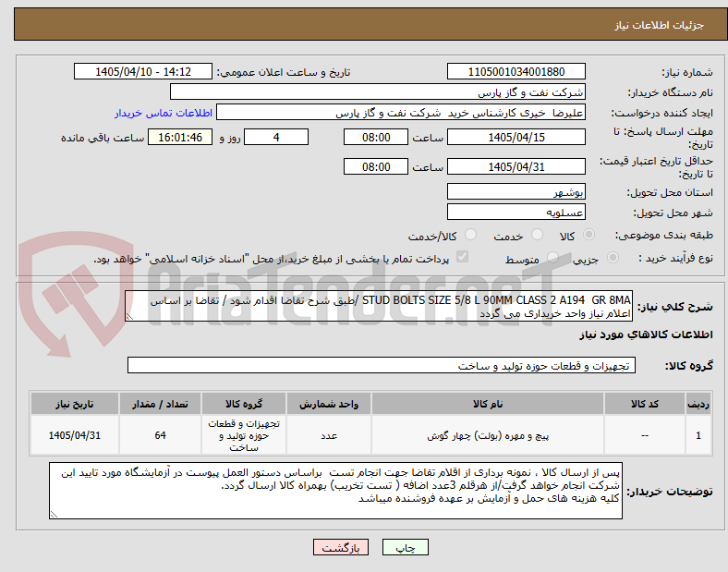728x572 pixels.
Task: Click the buyer notes textarea
Action: pyautogui.click(x=335, y=491)
